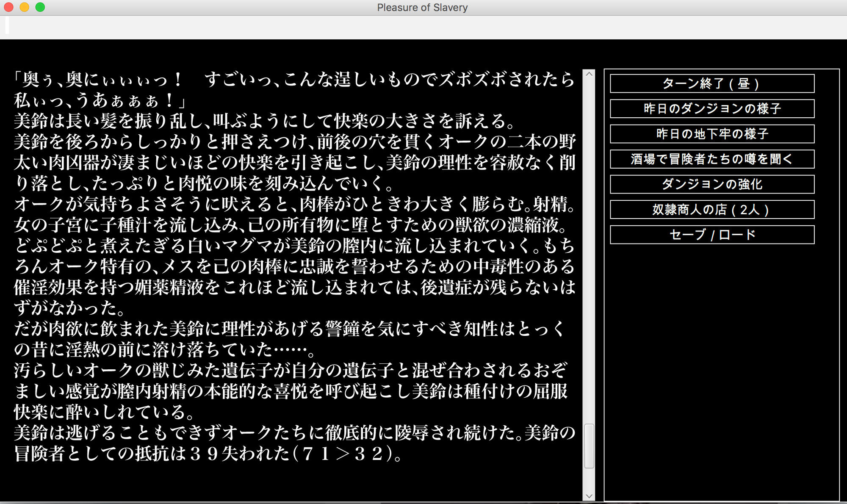Click the "ターン終了 (昼)" button to end the turn
The image size is (847, 504).
coord(711,83)
